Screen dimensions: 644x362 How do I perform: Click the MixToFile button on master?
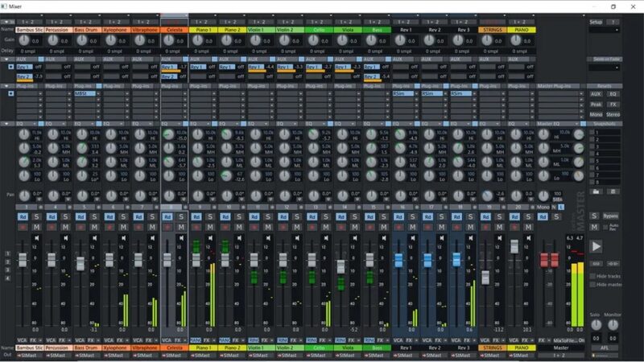pyautogui.click(x=565, y=340)
